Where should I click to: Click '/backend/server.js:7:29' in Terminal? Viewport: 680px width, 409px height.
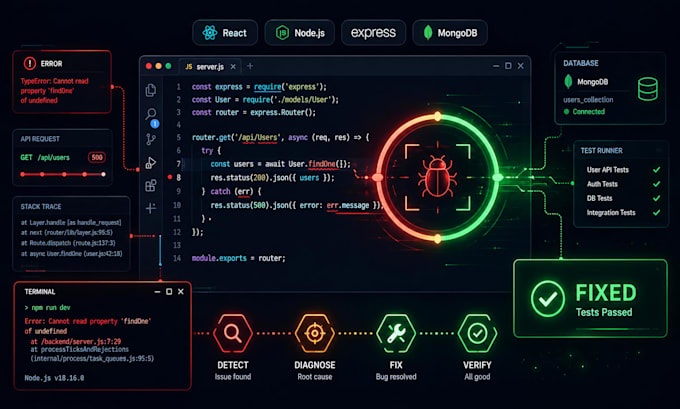pos(81,341)
